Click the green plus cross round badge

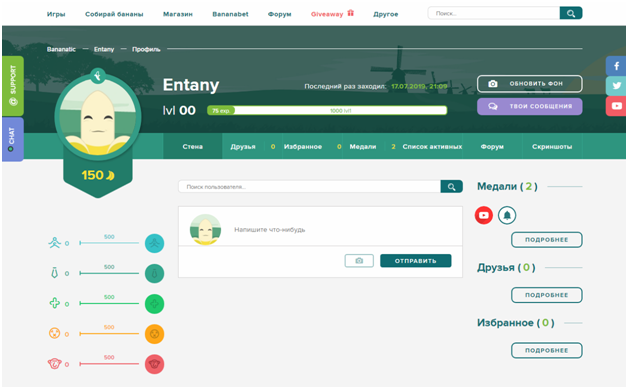(x=155, y=304)
